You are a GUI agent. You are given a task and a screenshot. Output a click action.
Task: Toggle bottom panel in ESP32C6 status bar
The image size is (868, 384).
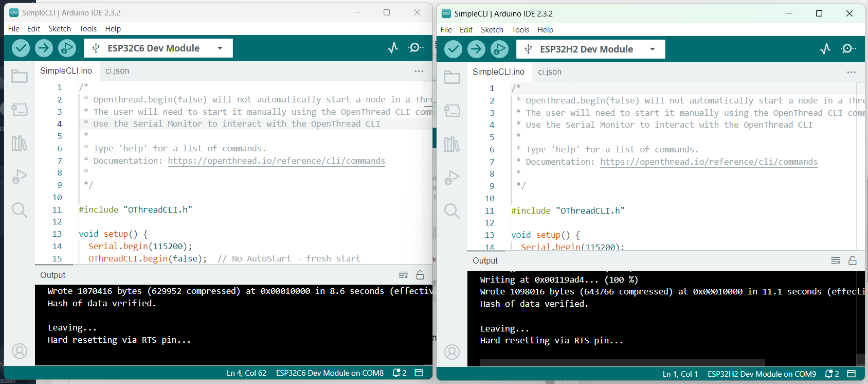pyautogui.click(x=419, y=373)
